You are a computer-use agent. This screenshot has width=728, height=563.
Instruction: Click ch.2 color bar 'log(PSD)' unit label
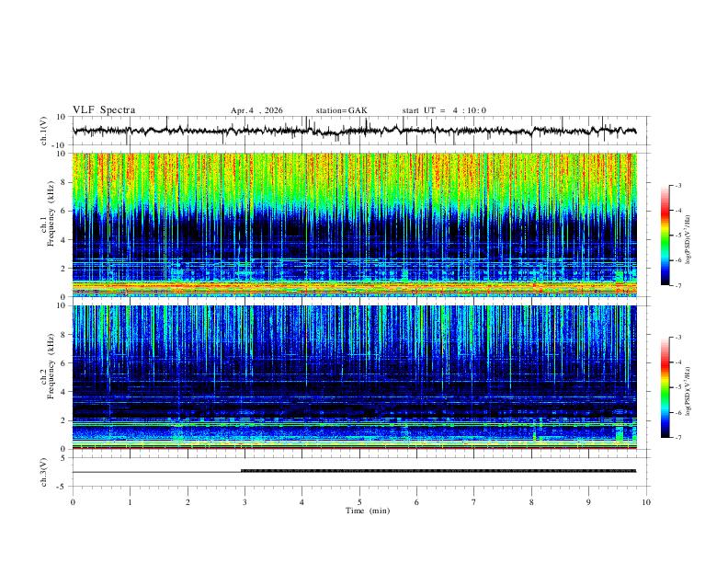pyautogui.click(x=688, y=391)
